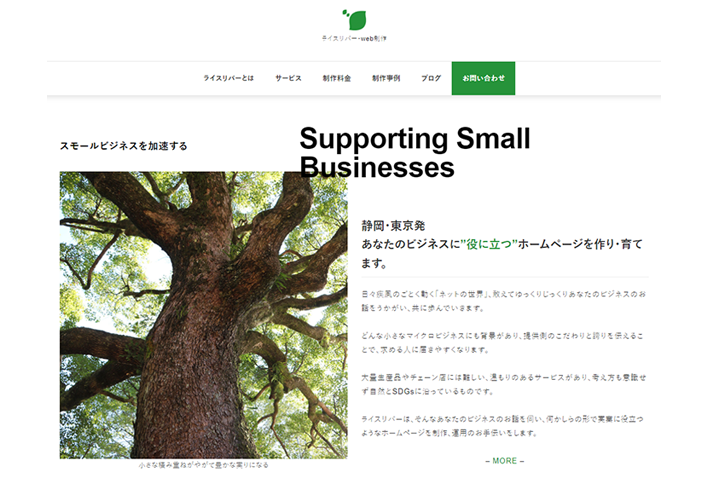Click the paragraph mentioning SDGs
This screenshot has height=480, width=720.
coord(504,384)
